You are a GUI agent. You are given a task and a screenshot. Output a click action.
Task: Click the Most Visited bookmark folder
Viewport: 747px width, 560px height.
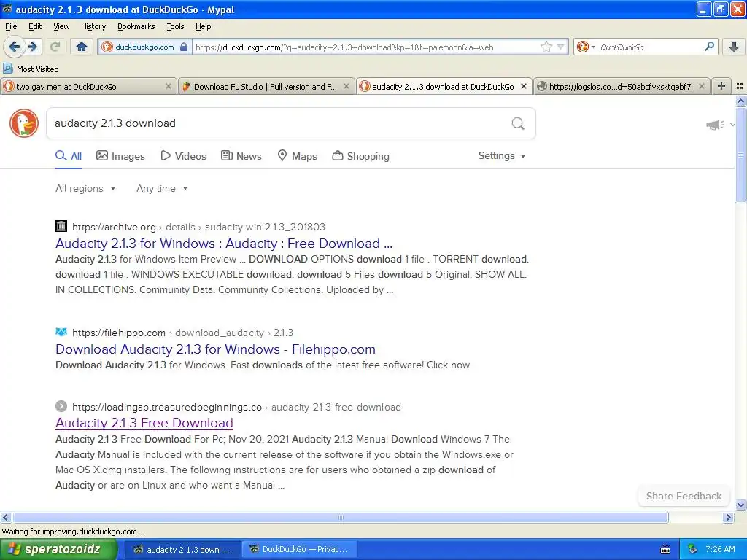31,69
